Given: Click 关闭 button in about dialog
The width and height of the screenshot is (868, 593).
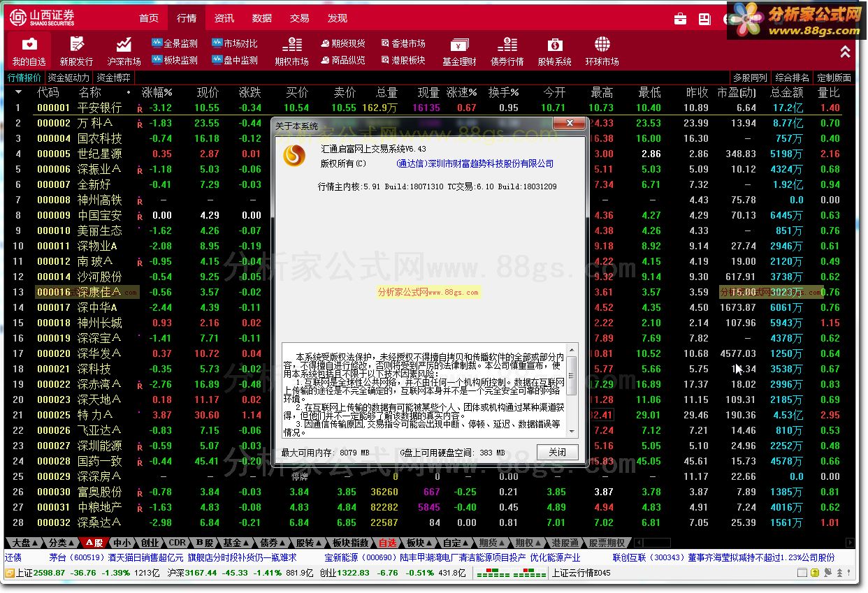Looking at the screenshot, I should tap(557, 452).
